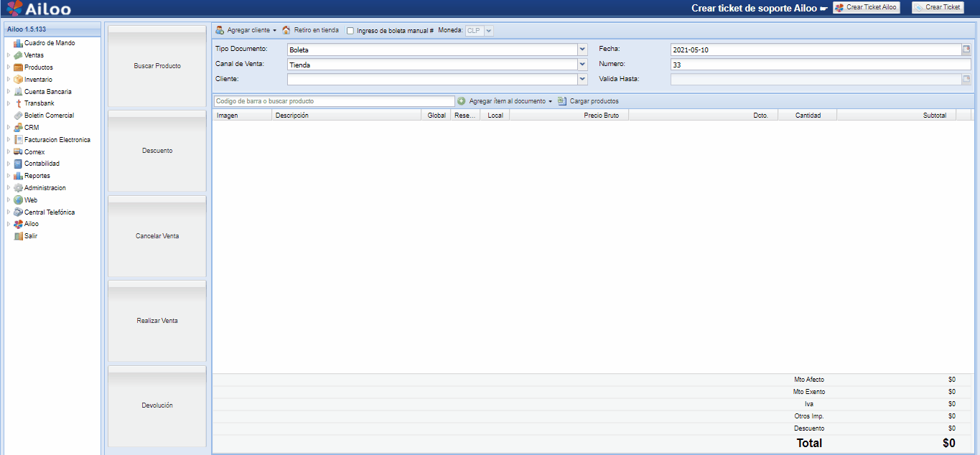
Task: Click the Facturacion Electronica document icon
Action: 19,140
